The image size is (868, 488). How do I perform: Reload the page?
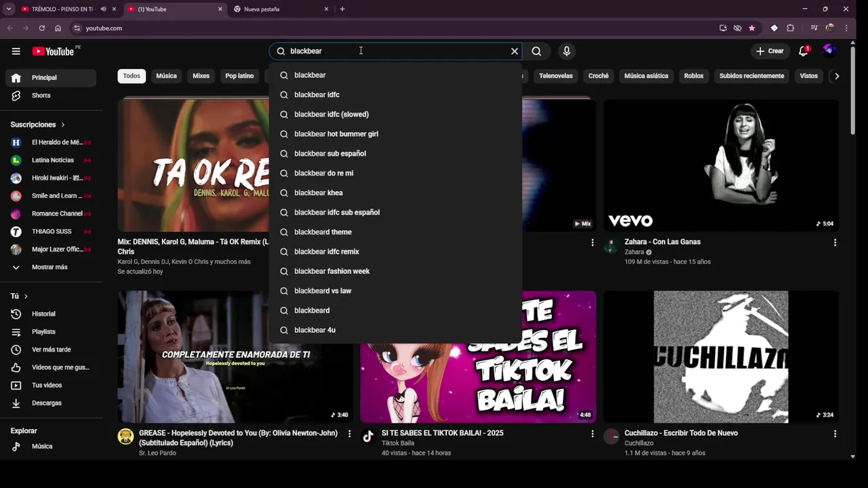pyautogui.click(x=41, y=28)
